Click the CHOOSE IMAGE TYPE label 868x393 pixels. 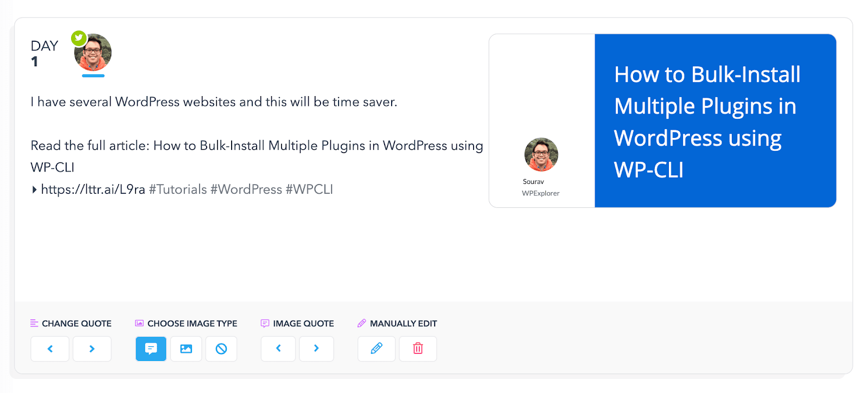click(193, 324)
